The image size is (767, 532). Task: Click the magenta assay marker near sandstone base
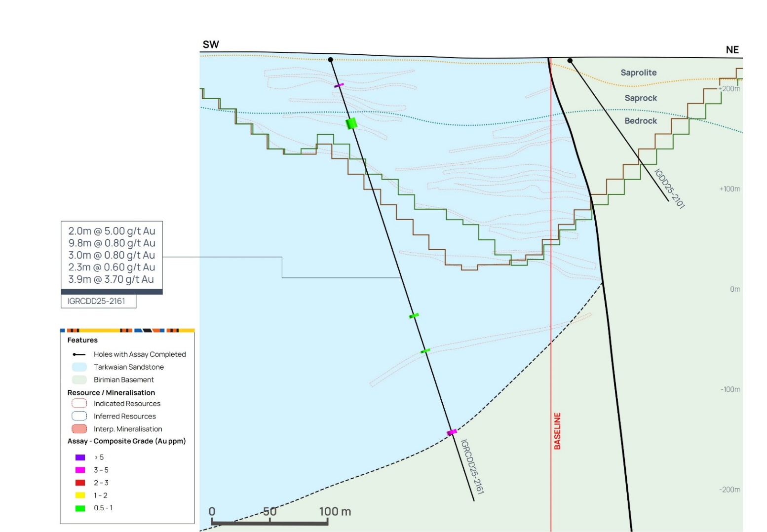tap(452, 433)
